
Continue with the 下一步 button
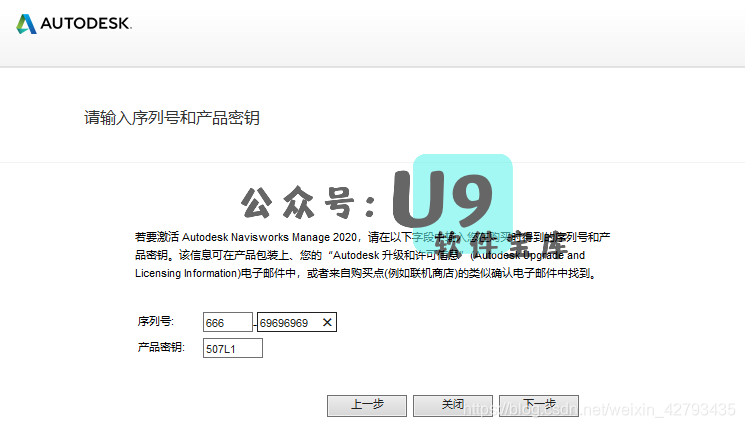[539, 406]
